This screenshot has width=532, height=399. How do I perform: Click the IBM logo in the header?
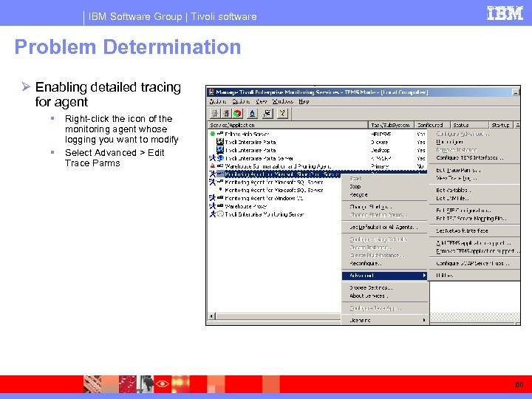(x=505, y=13)
